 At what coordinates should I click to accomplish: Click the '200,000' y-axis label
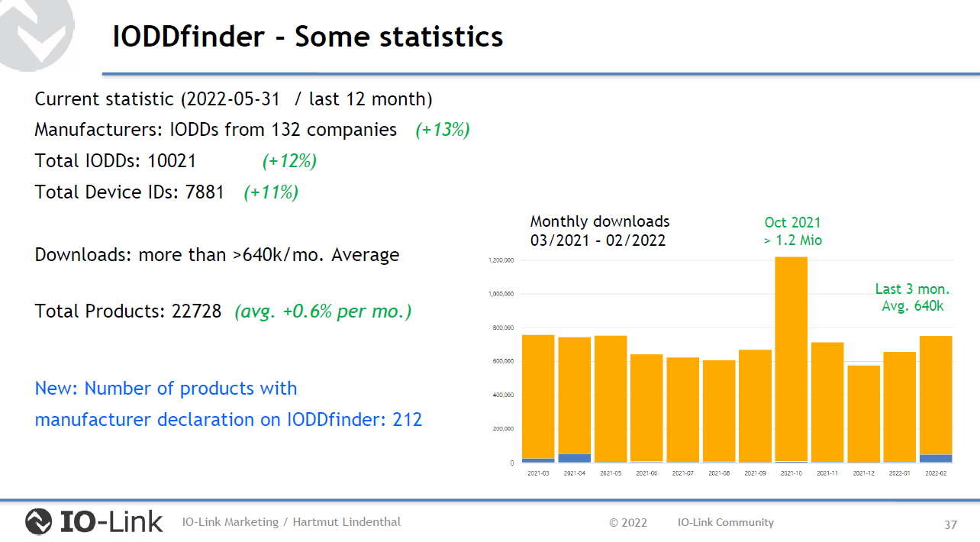click(503, 429)
